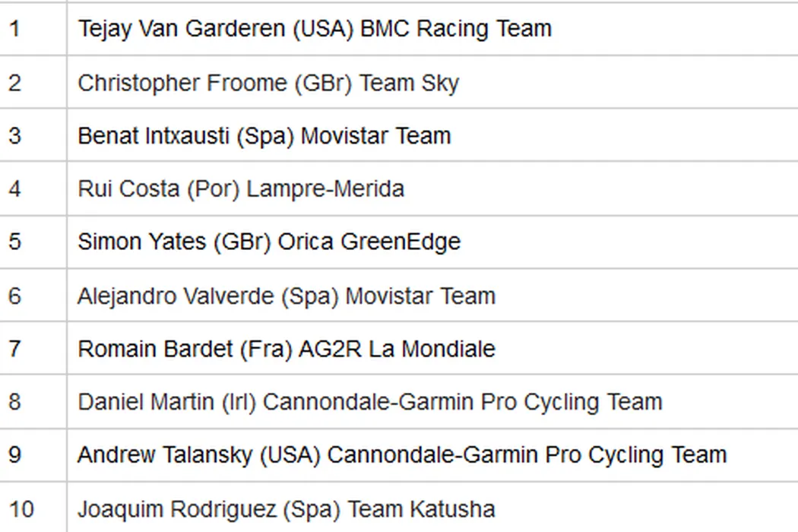Select Rui Costa Lampre-Merida result
The image size is (798, 532).
[241, 189]
